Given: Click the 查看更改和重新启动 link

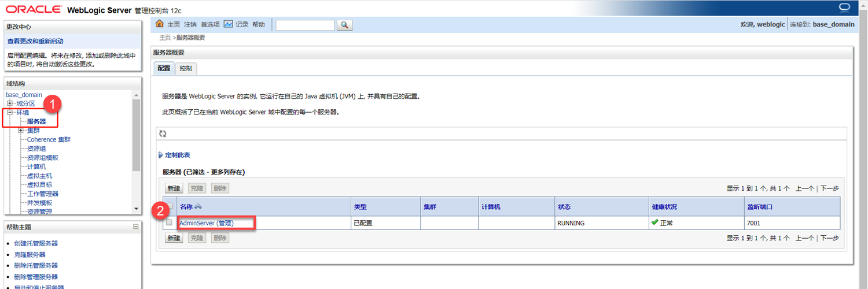Looking at the screenshot, I should (x=35, y=42).
